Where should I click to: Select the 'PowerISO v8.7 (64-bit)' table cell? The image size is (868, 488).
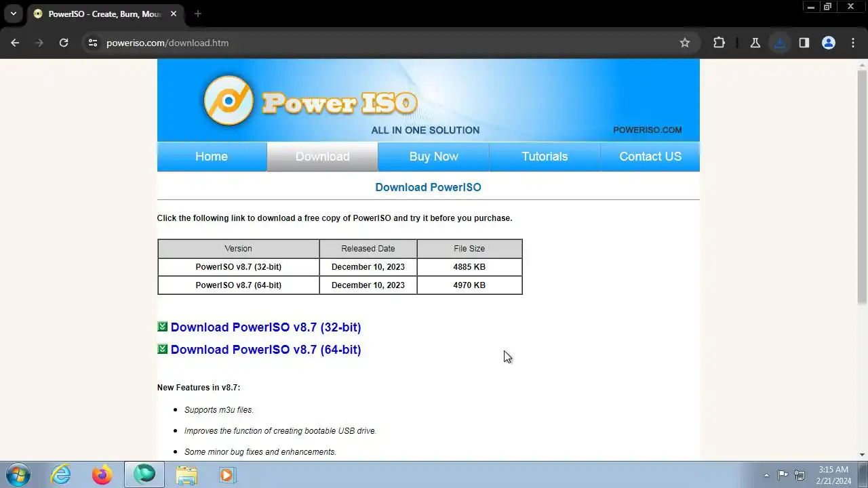tap(239, 285)
